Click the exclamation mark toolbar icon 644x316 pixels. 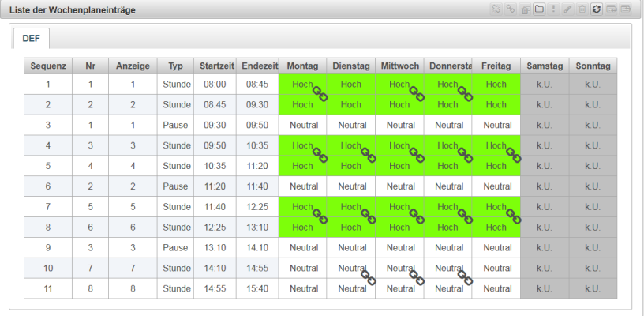click(x=553, y=9)
